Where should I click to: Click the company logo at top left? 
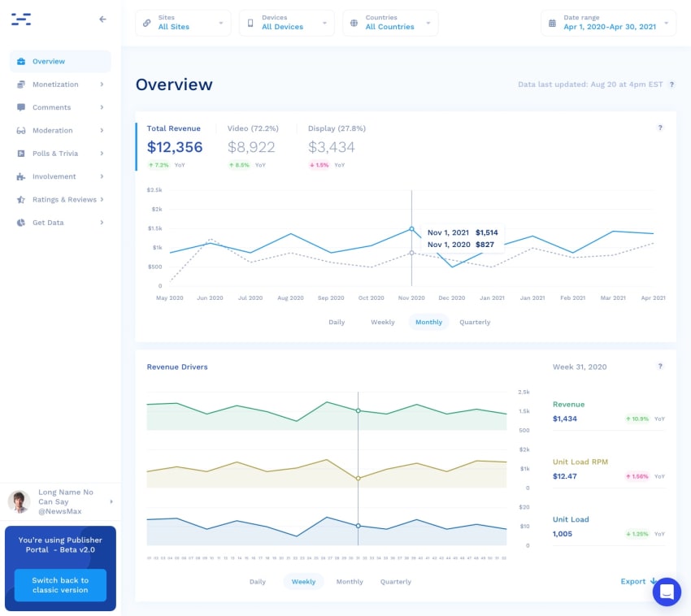pyautogui.click(x=21, y=20)
